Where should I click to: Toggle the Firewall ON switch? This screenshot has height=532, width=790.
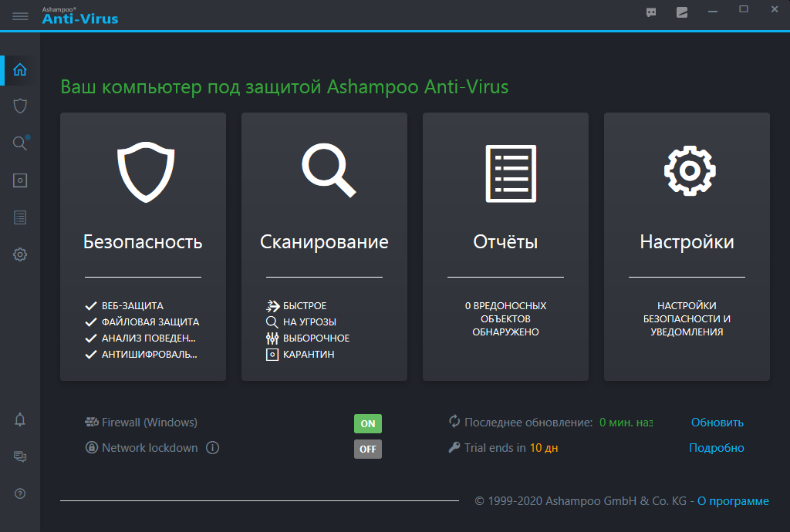point(368,424)
